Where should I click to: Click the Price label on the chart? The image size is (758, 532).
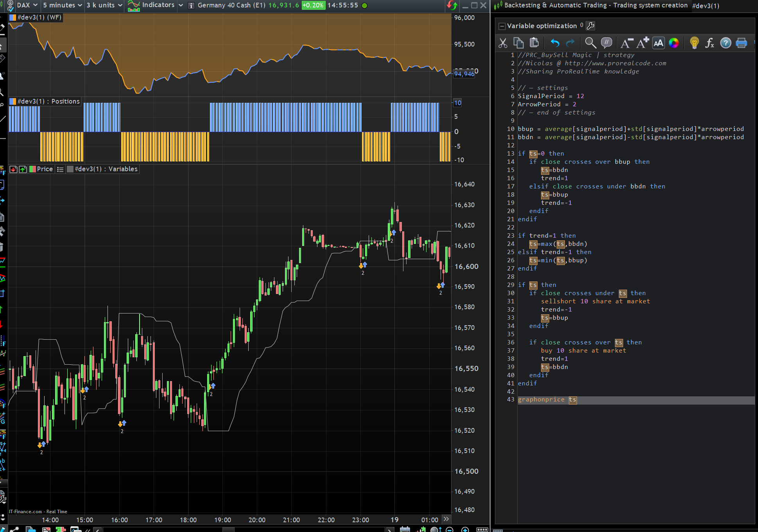point(45,169)
